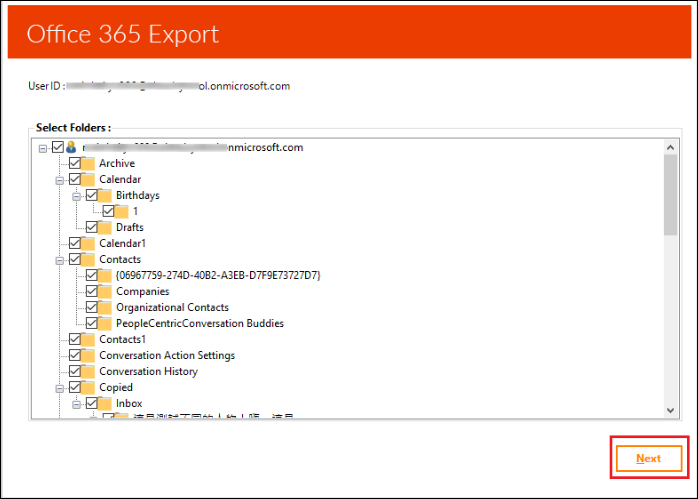The height and width of the screenshot is (499, 698).
Task: Select the PeopleCentricConversation Buddies label
Action: [200, 324]
